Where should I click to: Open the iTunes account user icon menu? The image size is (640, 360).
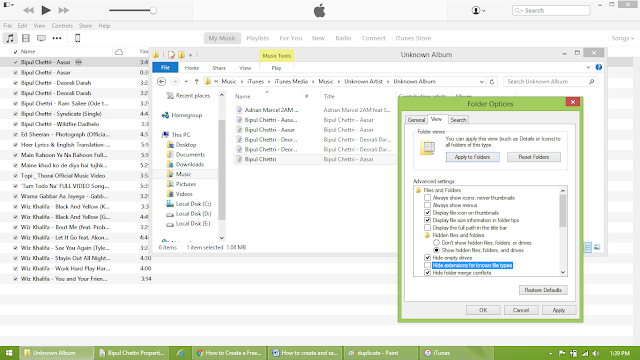[478, 11]
